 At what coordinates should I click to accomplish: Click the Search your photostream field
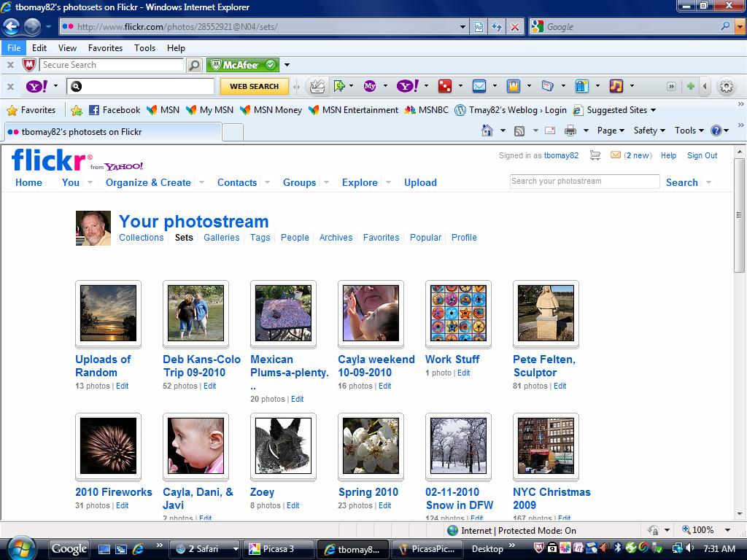584,182
